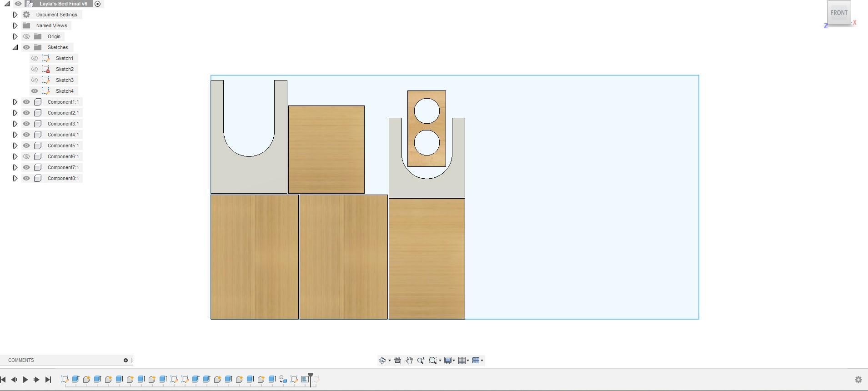Hide Component1:1
This screenshot has height=391, width=868.
pyautogui.click(x=26, y=102)
